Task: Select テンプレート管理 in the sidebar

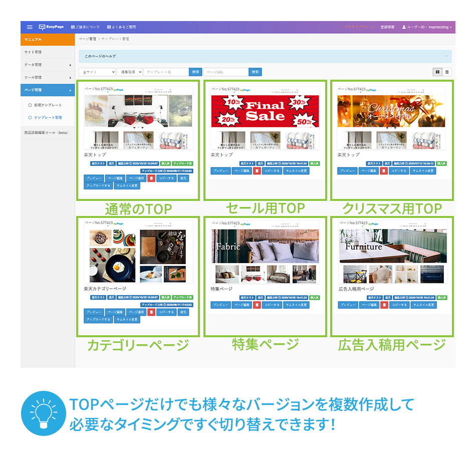Action: coord(45,118)
